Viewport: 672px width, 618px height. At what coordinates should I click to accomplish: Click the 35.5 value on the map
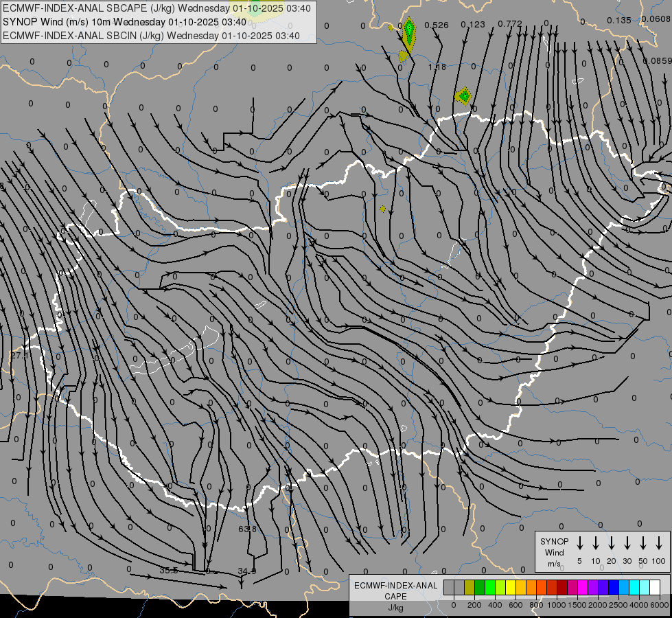pos(168,571)
